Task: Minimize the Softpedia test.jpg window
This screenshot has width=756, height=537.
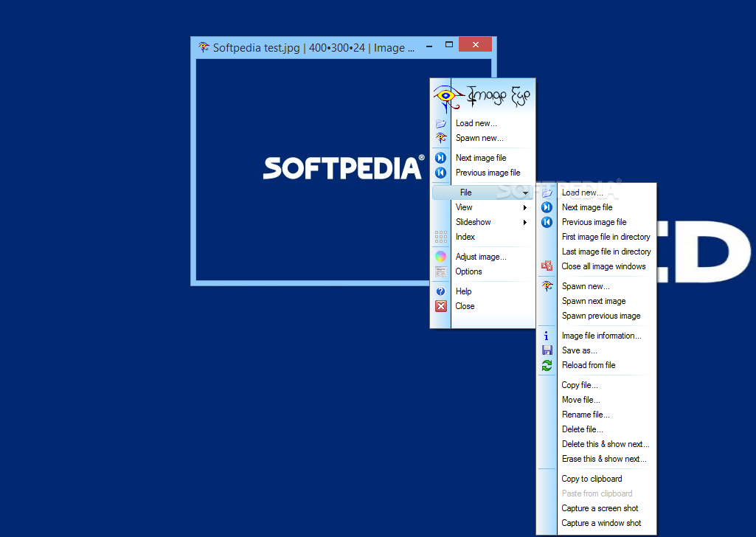Action: [429, 46]
